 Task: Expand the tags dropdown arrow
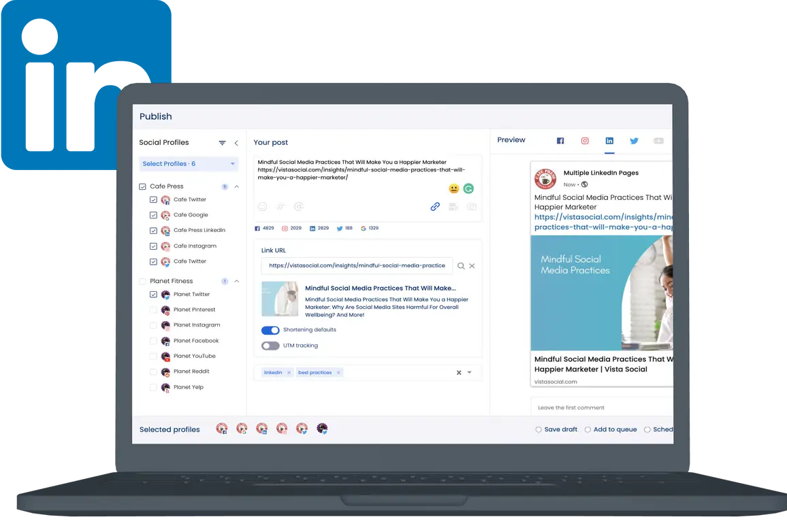pyautogui.click(x=470, y=373)
